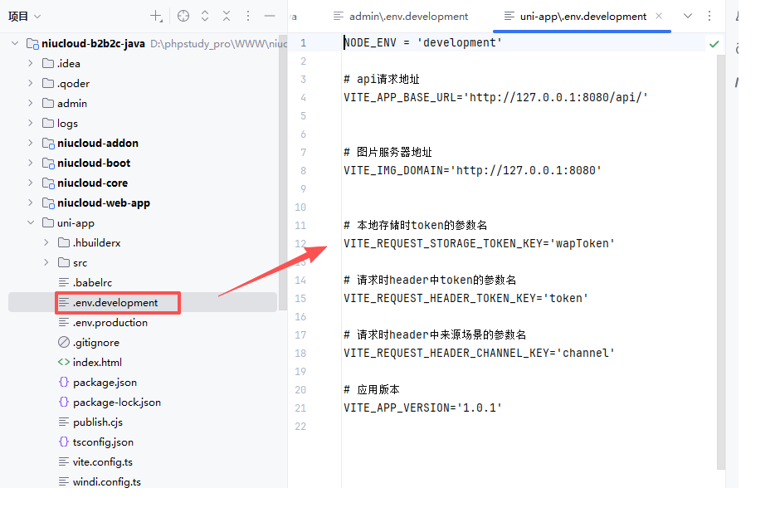Close the uni-app\.env.development tab
This screenshot has height=532, width=780.
point(659,16)
